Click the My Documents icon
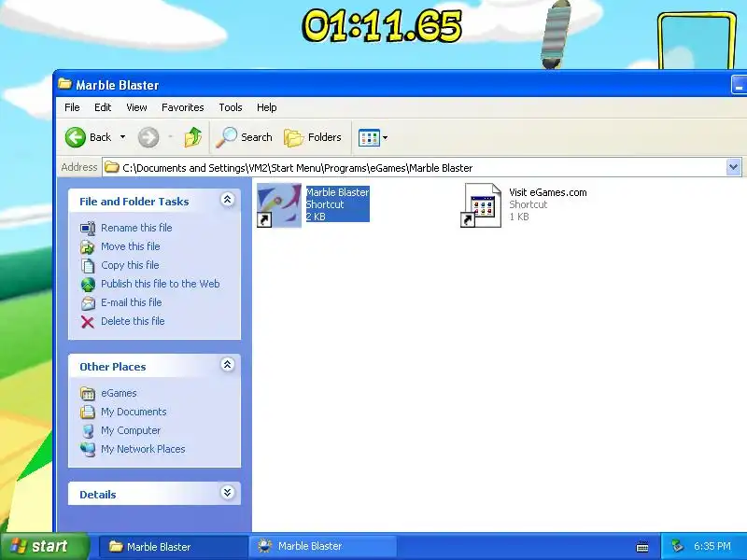Screen dimensions: 747x560 88,412
